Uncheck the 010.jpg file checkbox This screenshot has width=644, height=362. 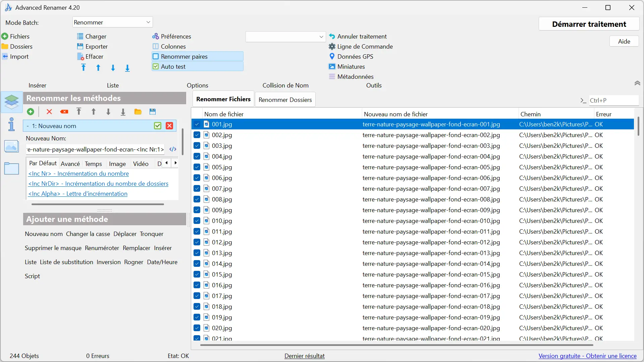click(197, 221)
